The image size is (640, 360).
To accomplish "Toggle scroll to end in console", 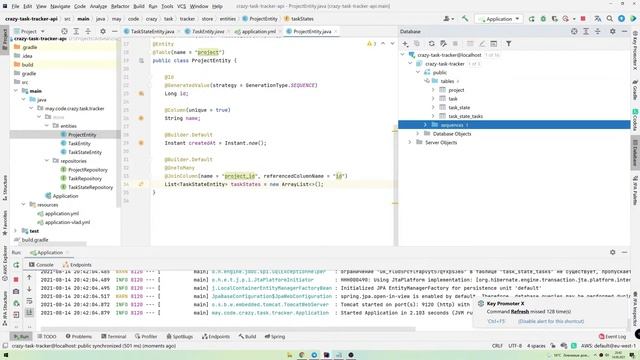I will coord(29,312).
